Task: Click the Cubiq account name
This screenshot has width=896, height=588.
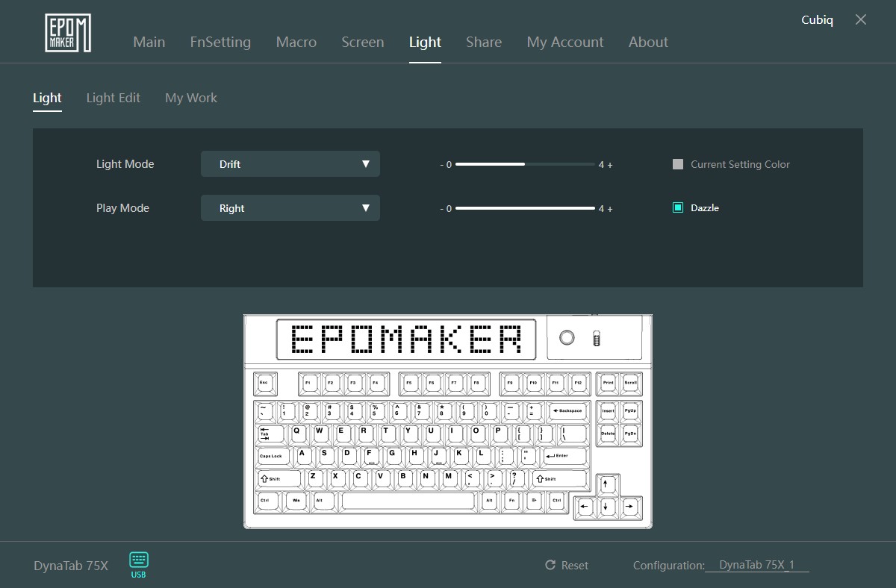Action: tap(818, 20)
